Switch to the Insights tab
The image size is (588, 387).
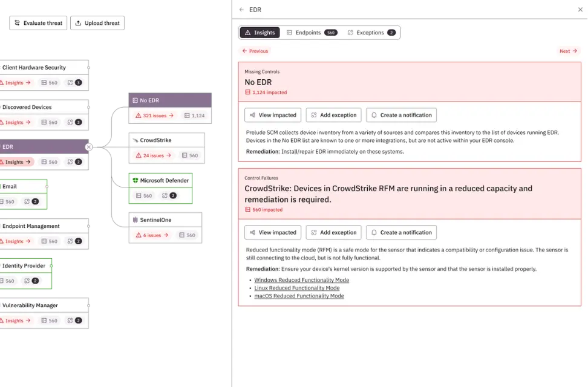pos(260,33)
